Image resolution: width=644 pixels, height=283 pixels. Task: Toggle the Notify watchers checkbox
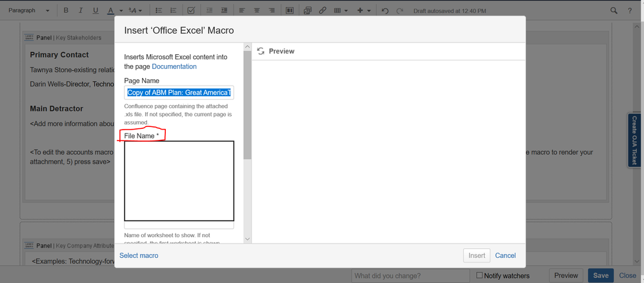pos(479,276)
